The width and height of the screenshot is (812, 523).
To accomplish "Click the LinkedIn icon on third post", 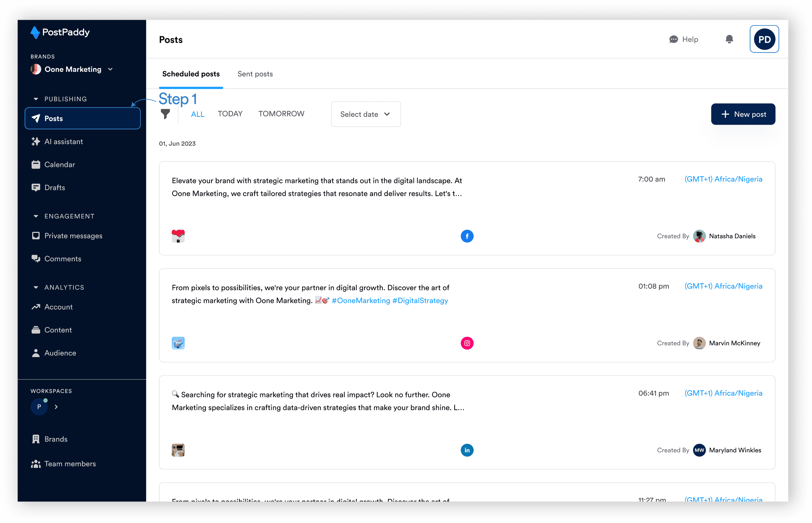I will click(x=467, y=450).
